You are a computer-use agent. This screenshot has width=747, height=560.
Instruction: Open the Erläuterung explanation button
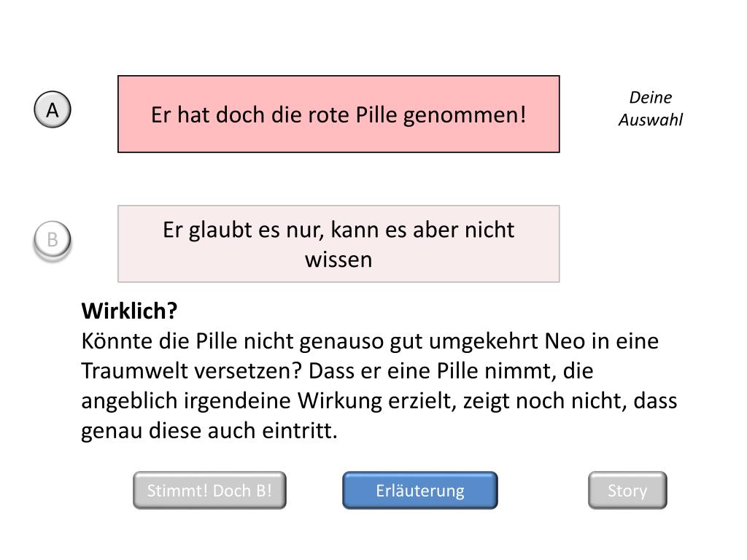coord(420,491)
